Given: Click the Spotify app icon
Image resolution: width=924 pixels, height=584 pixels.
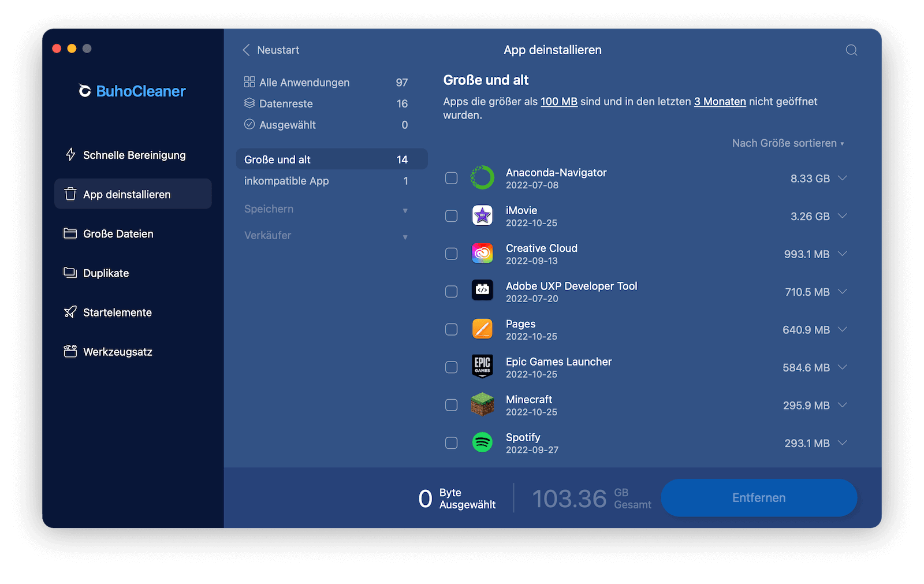Looking at the screenshot, I should (x=482, y=442).
